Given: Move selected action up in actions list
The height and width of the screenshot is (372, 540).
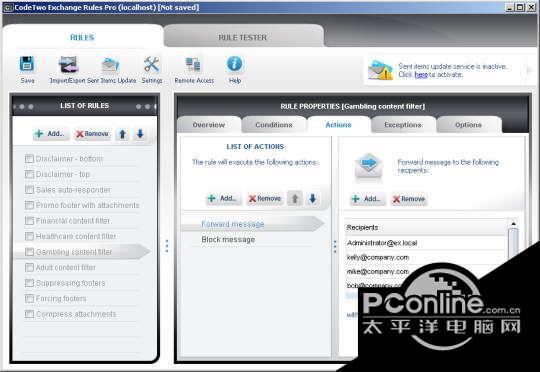Looking at the screenshot, I should coord(295,198).
